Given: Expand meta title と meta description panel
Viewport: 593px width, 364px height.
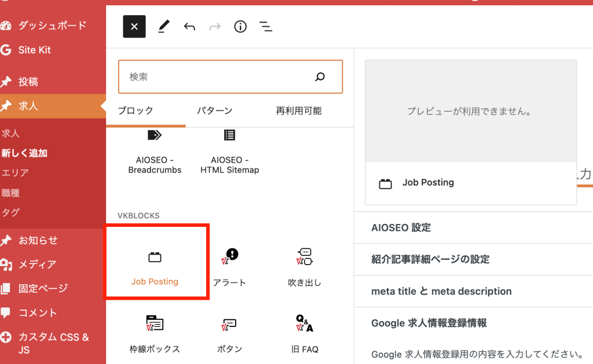Looking at the screenshot, I should pyautogui.click(x=474, y=291).
